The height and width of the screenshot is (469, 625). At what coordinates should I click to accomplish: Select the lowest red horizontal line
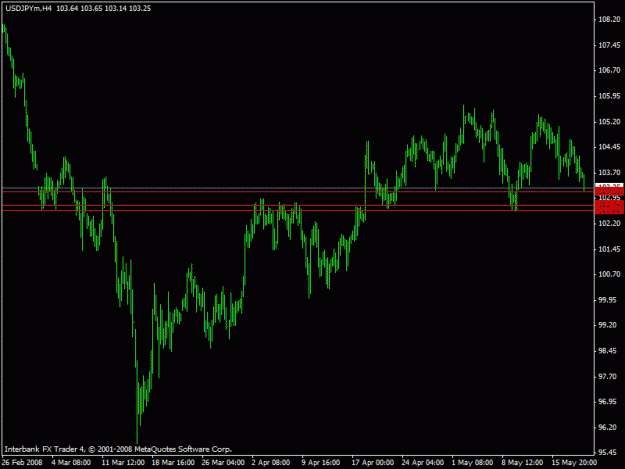(x=298, y=210)
